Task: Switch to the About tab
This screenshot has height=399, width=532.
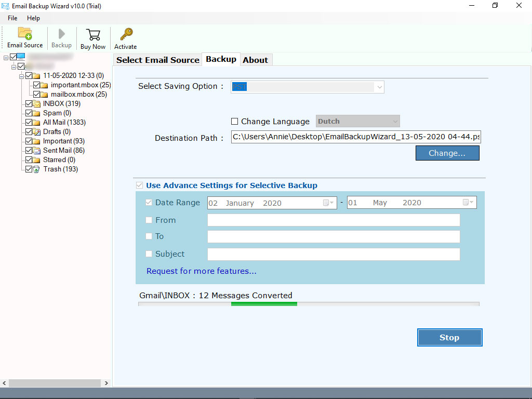Action: click(256, 60)
